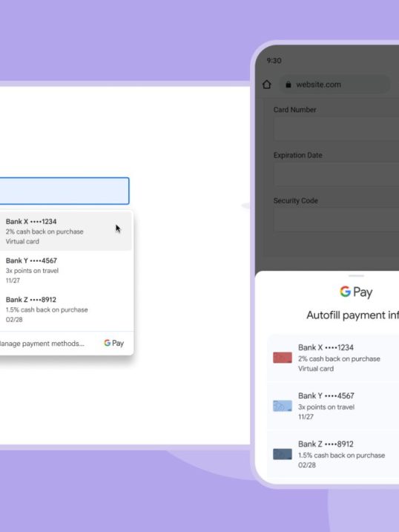The width and height of the screenshot is (399, 532).
Task: Select the red Bank X card thumbnail
Action: pyautogui.click(x=283, y=358)
